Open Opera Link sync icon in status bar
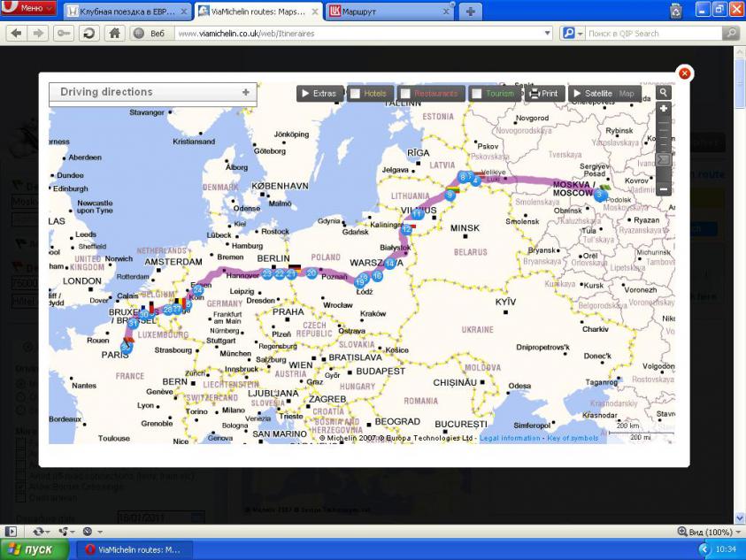The width and height of the screenshot is (746, 560). point(41,532)
